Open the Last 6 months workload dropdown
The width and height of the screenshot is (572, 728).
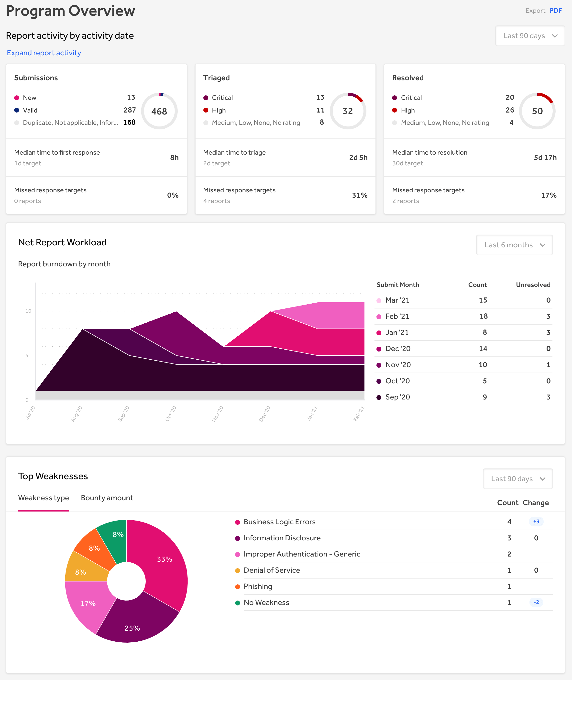pyautogui.click(x=514, y=245)
